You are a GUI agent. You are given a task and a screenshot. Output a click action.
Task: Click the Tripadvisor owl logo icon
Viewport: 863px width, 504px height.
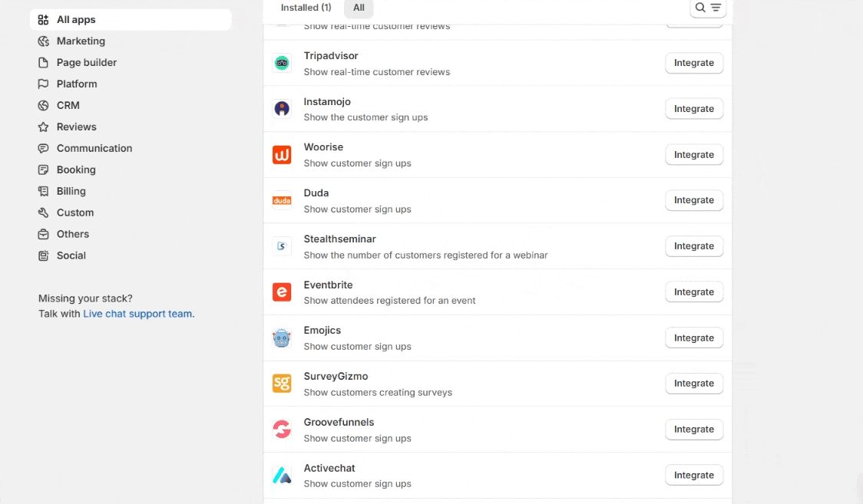pyautogui.click(x=282, y=63)
